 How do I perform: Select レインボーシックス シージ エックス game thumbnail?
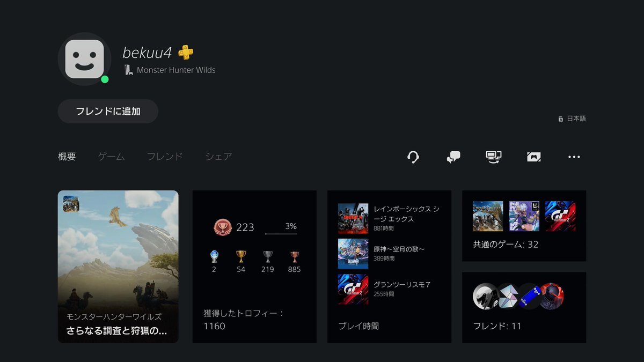pyautogui.click(x=353, y=218)
